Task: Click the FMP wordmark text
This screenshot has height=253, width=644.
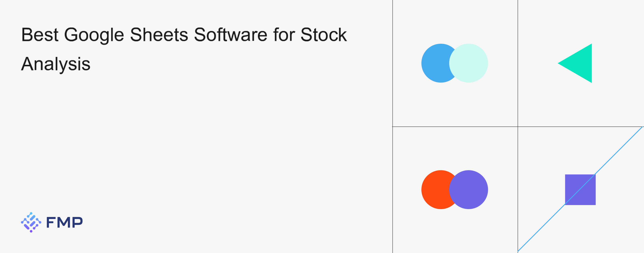Action: click(64, 222)
